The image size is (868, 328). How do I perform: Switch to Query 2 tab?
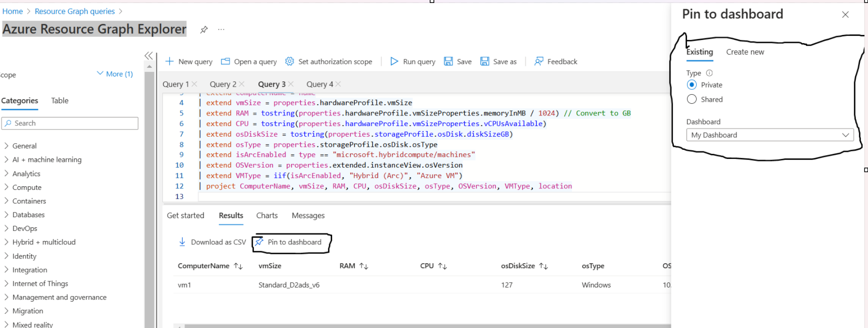click(x=223, y=85)
